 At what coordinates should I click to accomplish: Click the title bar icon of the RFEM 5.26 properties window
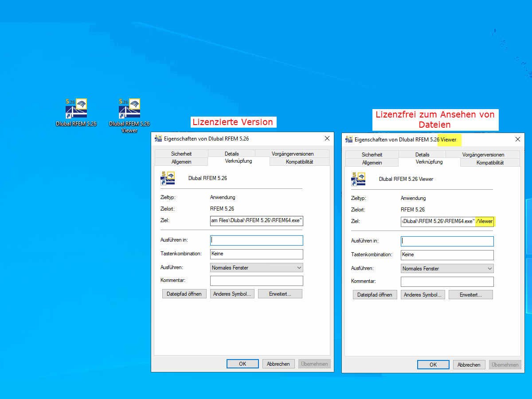(x=158, y=138)
